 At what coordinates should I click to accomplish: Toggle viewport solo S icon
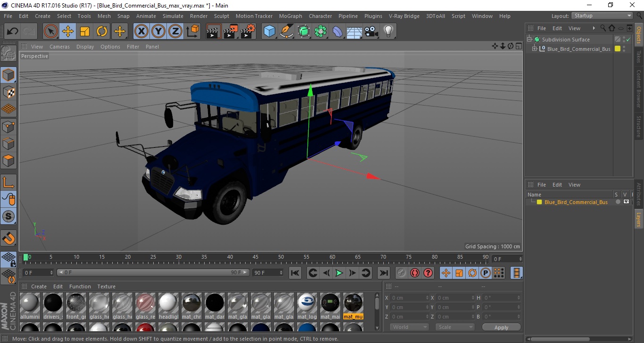click(8, 216)
